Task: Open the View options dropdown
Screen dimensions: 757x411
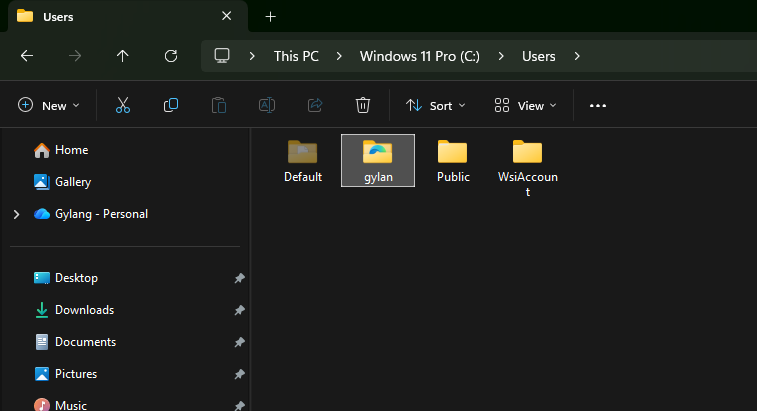Action: [x=525, y=105]
